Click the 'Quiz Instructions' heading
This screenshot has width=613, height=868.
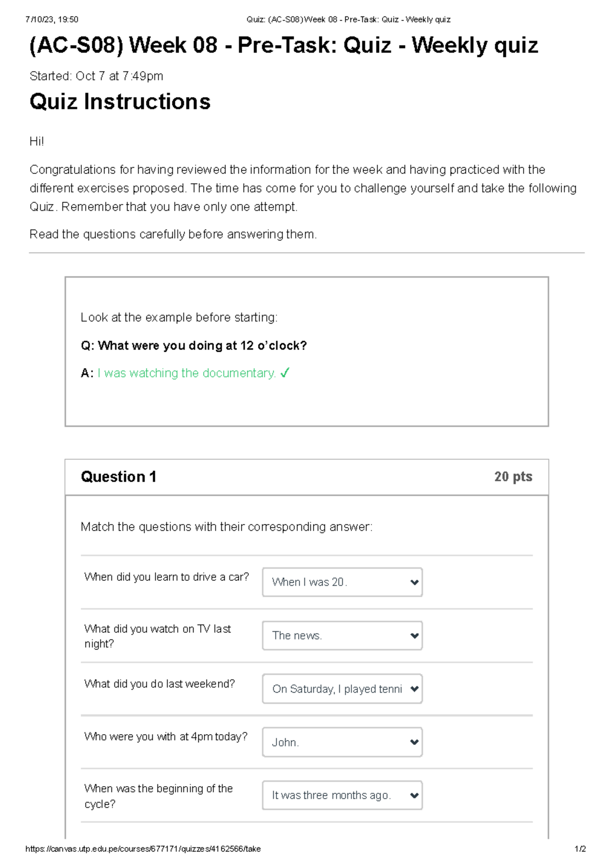(x=120, y=101)
